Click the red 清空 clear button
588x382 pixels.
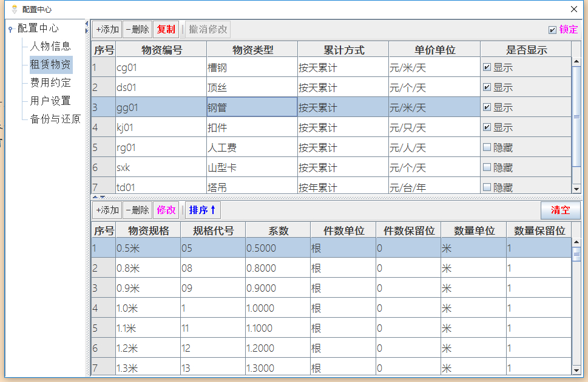tap(560, 210)
